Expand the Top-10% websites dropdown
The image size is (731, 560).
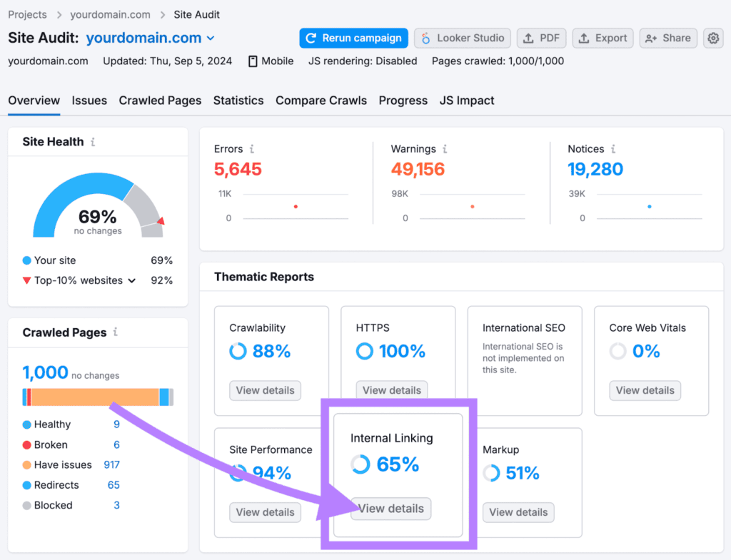tap(131, 281)
